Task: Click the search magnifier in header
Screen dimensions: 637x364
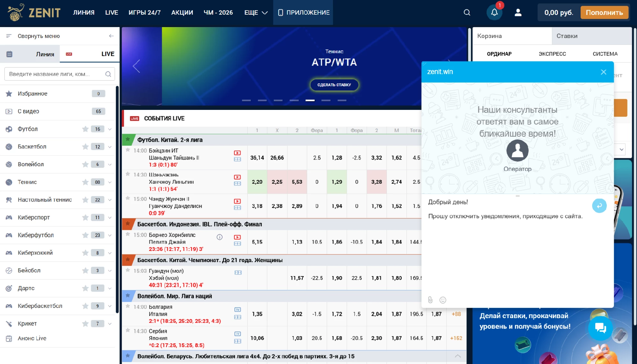Action: (x=467, y=12)
